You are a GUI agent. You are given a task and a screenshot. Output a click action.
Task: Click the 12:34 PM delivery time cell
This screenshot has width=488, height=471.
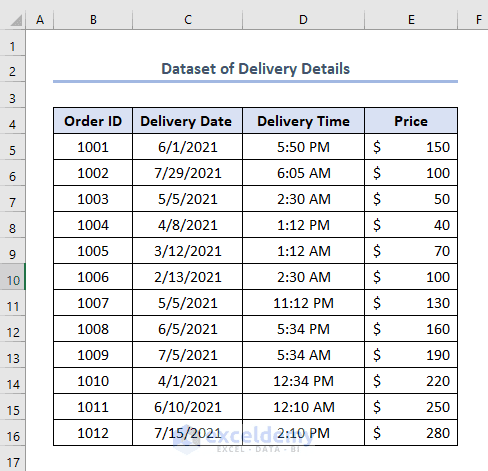[x=303, y=381]
